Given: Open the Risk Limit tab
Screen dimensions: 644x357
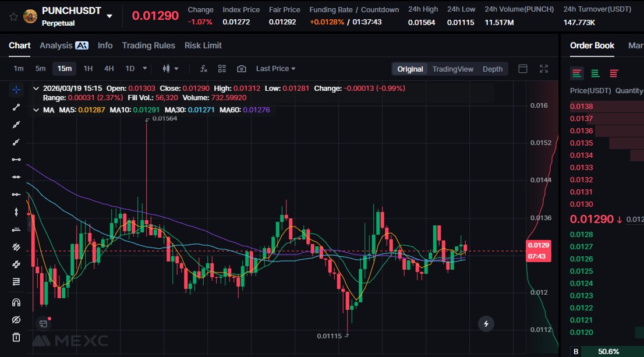Looking at the screenshot, I should (203, 45).
